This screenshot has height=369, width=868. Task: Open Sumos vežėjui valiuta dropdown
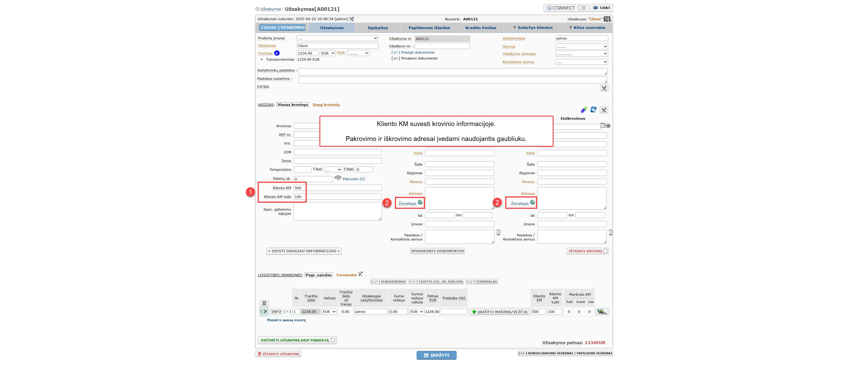click(x=416, y=312)
